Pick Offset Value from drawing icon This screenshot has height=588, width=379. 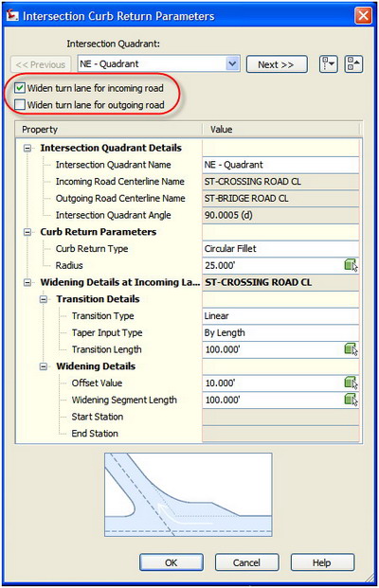tap(351, 383)
